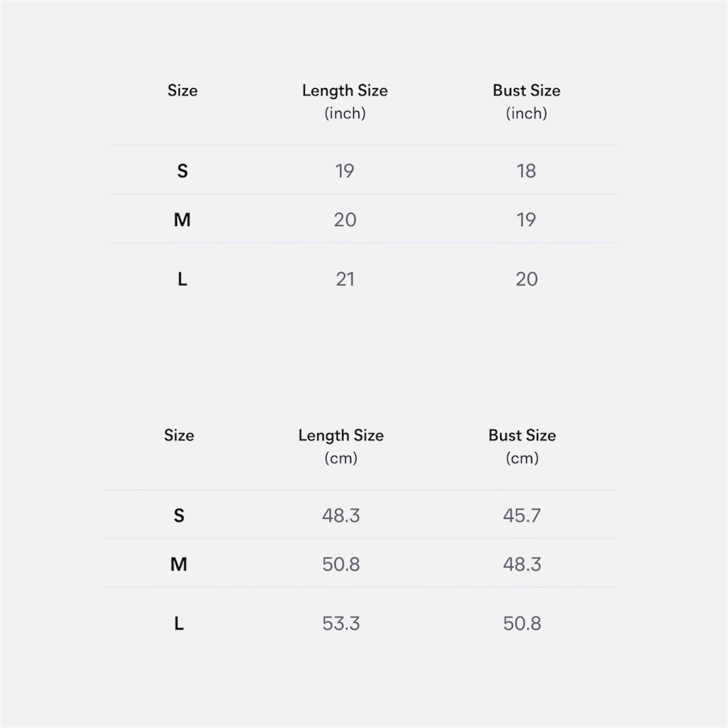Viewport: 728px width, 728px height.
Task: Click size L bust value in cm
Action: (522, 624)
